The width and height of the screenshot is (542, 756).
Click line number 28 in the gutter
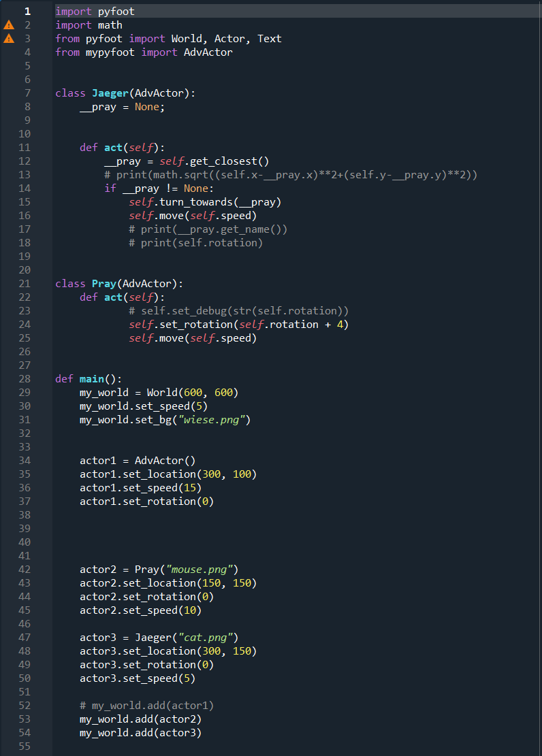click(x=25, y=379)
